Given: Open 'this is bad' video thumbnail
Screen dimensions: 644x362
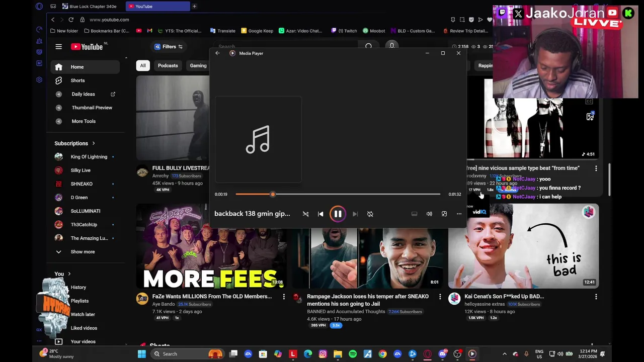Looking at the screenshot, I should point(523,246).
